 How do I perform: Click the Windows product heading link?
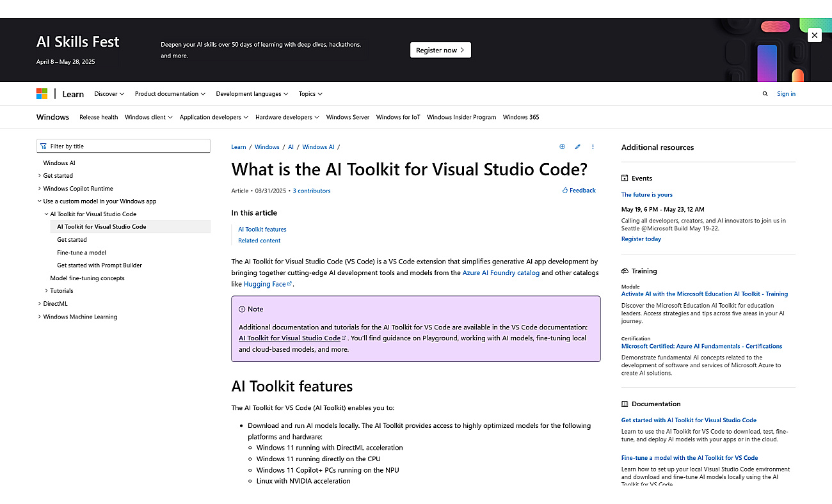point(52,117)
